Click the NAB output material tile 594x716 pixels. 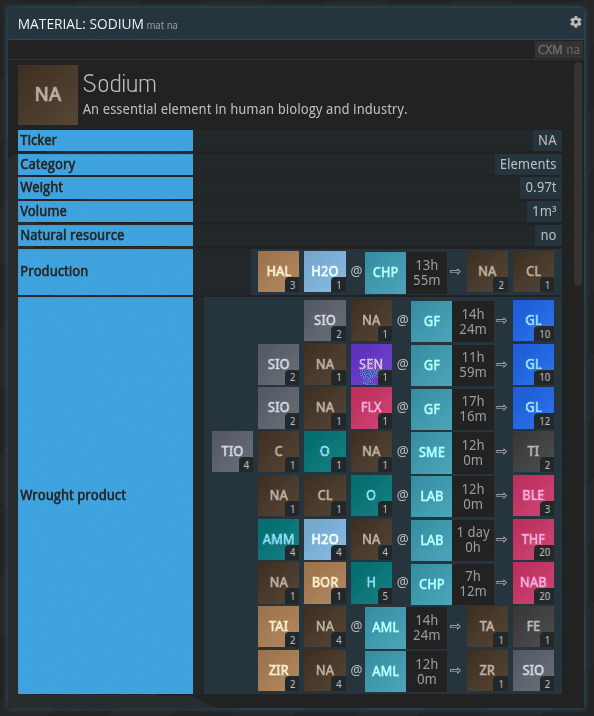[x=533, y=583]
